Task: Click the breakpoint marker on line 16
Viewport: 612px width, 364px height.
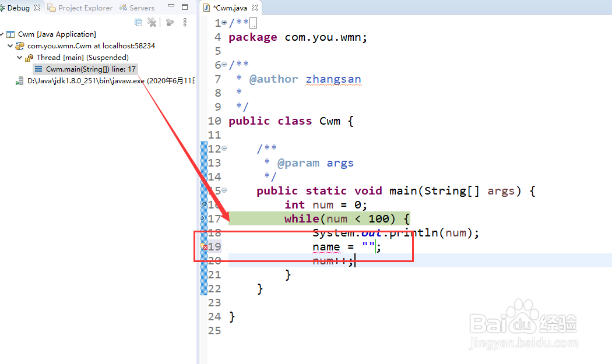Action: pos(203,204)
